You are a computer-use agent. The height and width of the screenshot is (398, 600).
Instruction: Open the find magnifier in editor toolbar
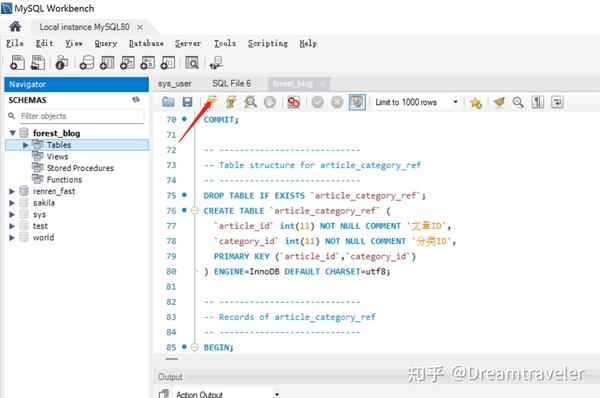(x=518, y=102)
